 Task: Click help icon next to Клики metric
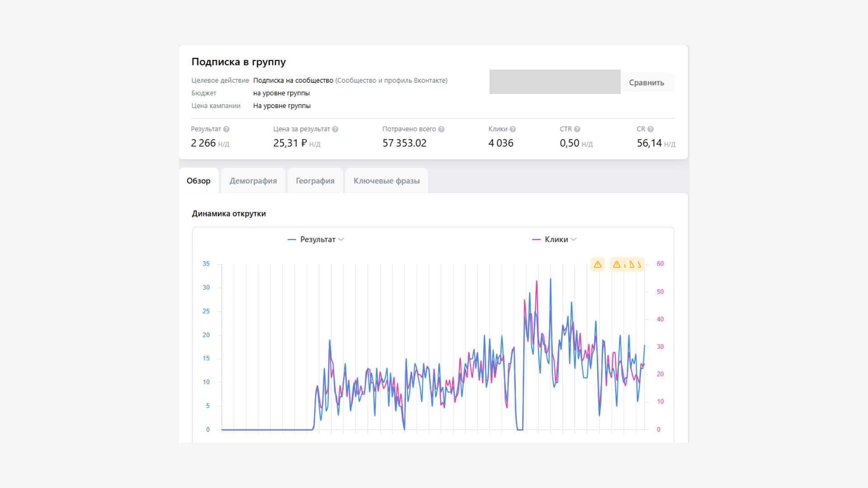513,129
